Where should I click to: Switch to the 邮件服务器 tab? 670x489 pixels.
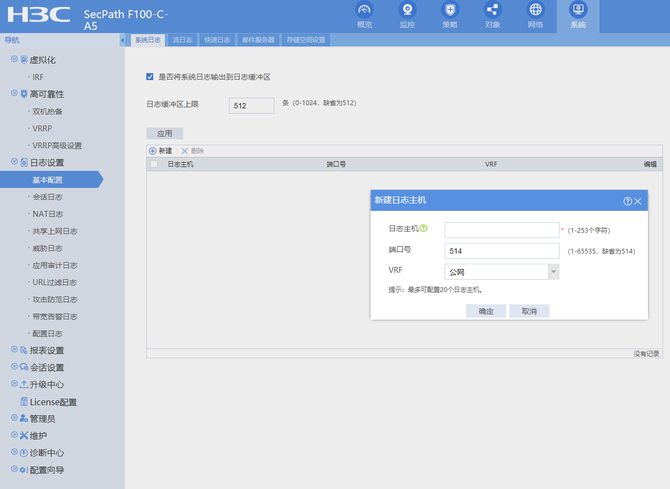pyautogui.click(x=257, y=40)
